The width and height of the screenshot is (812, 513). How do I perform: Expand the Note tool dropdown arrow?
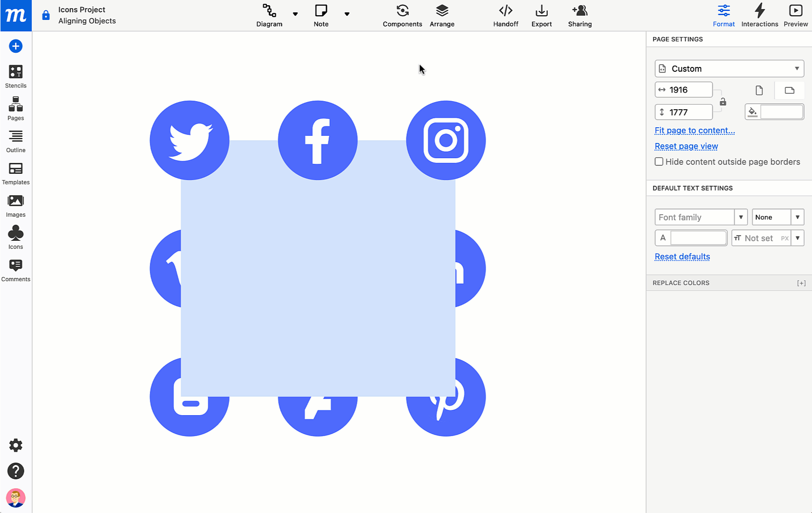point(347,14)
